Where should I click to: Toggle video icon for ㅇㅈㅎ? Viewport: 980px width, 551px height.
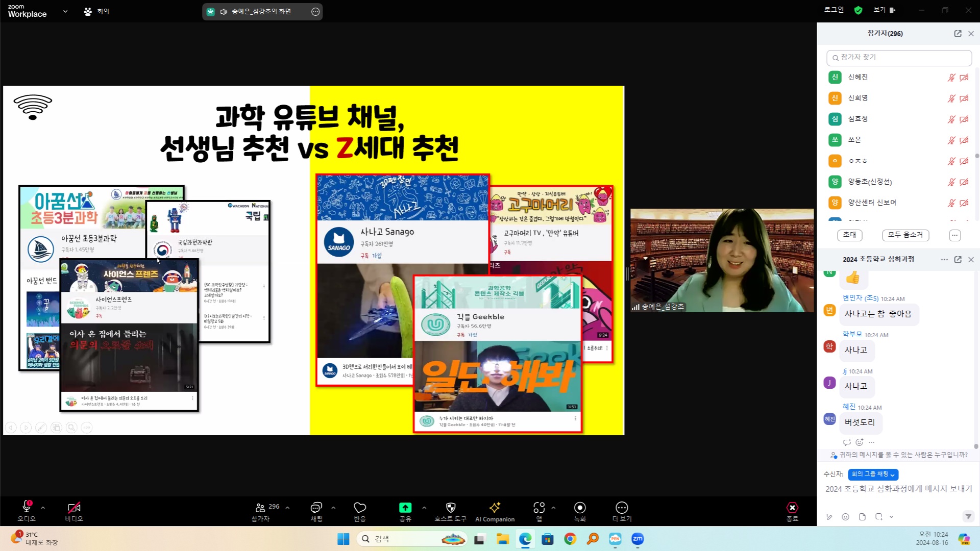964,161
